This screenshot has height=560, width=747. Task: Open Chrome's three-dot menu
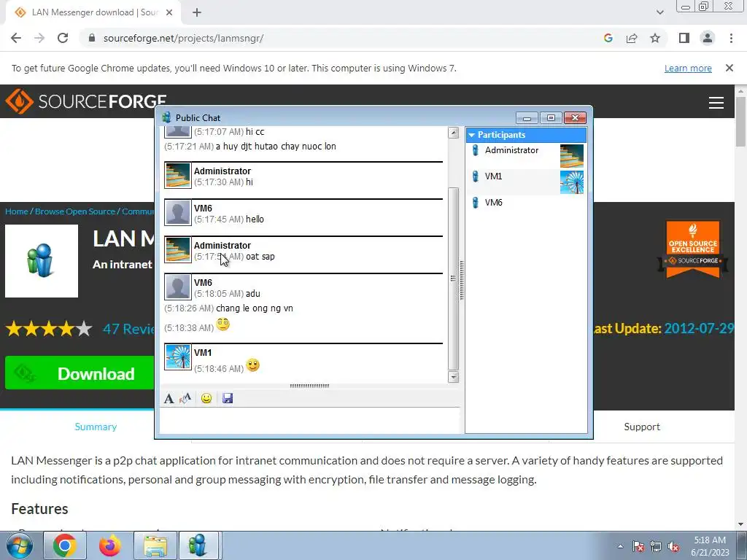[731, 38]
